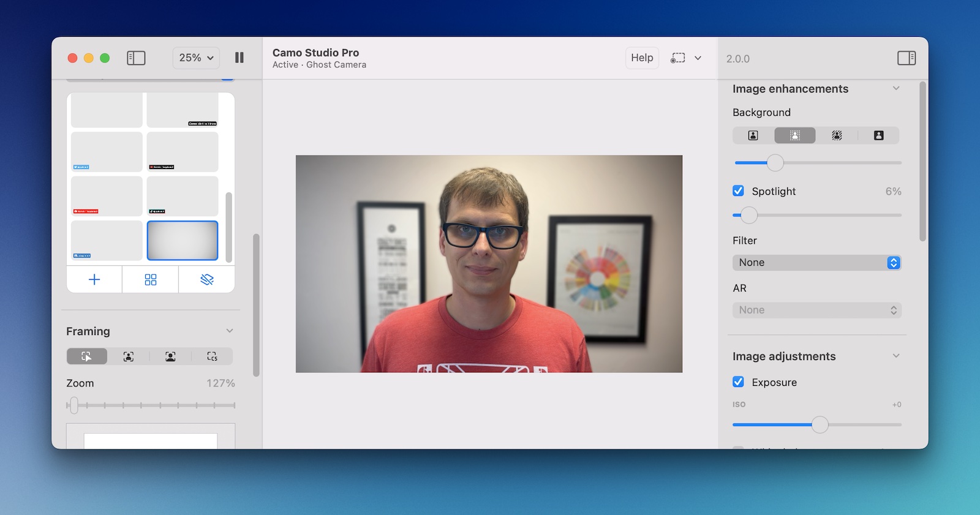980x515 pixels.
Task: Select overlay thumbnail with light blue tag
Action: click(107, 152)
